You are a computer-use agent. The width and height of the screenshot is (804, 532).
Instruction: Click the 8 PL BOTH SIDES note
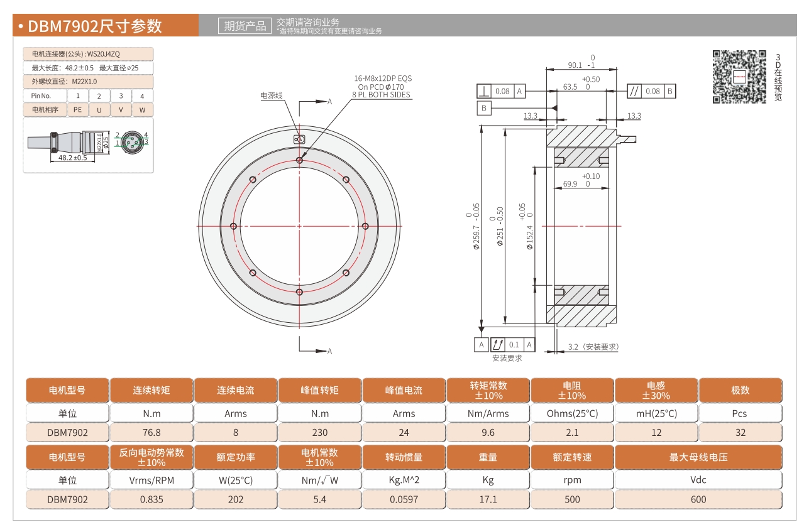[x=381, y=95]
